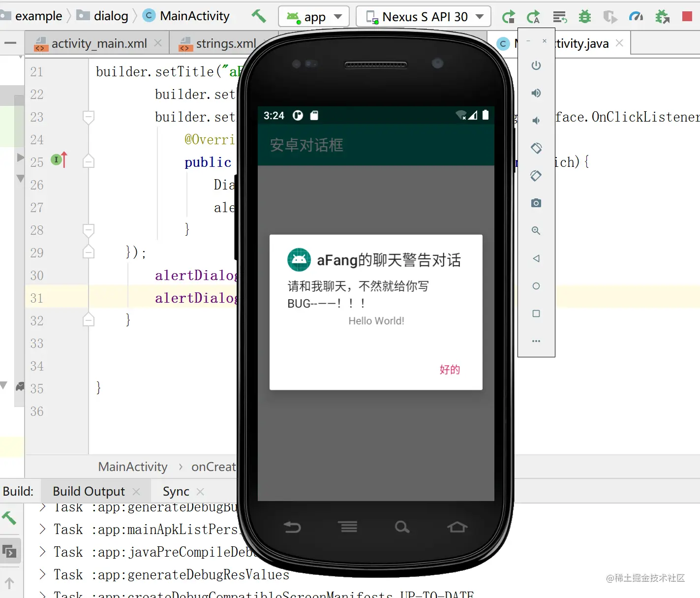This screenshot has height=598, width=700.
Task: Expand the mainApkListPers task entry
Action: click(x=43, y=529)
